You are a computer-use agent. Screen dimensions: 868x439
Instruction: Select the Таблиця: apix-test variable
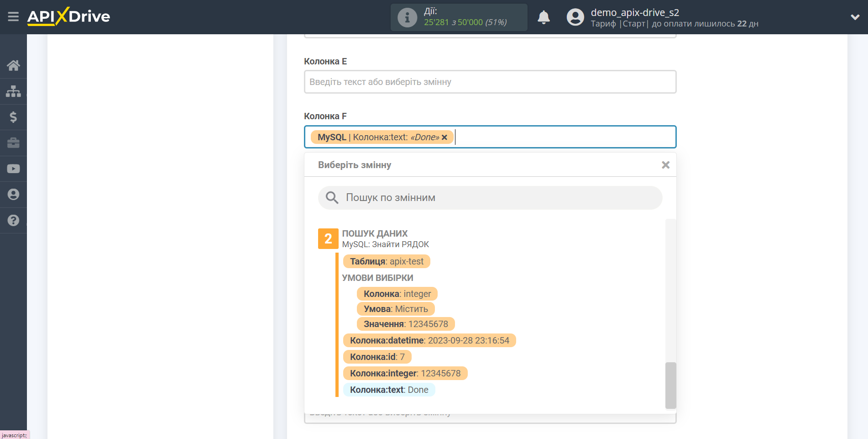pos(387,261)
